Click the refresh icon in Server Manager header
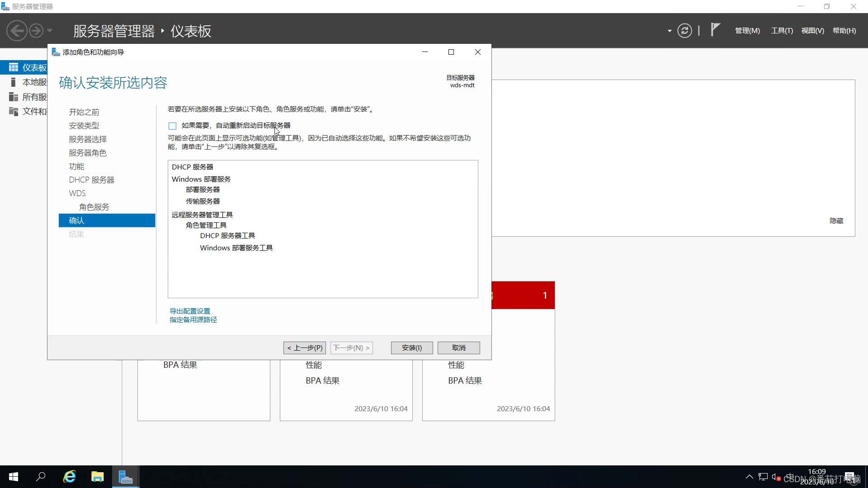The image size is (868, 488). click(x=684, y=31)
